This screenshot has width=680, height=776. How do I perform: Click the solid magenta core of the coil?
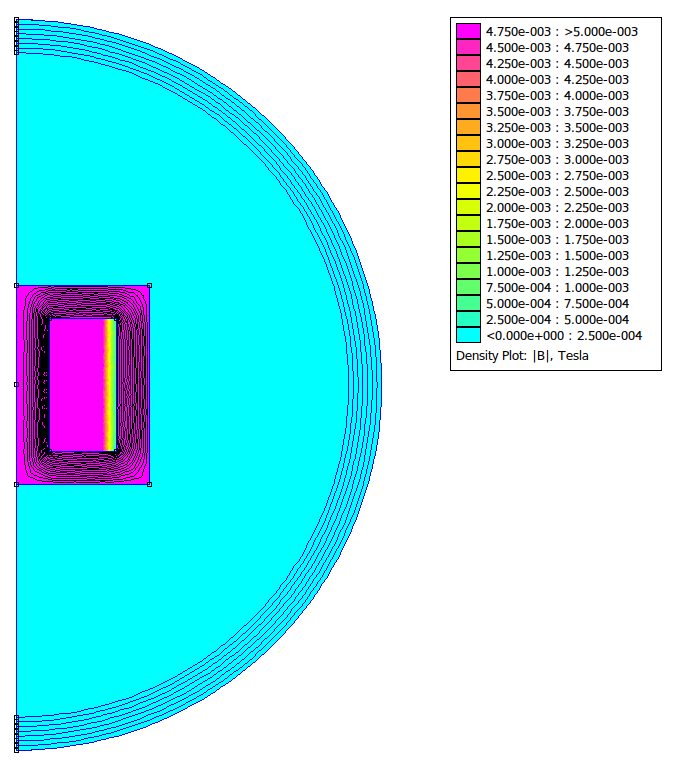coord(77,384)
